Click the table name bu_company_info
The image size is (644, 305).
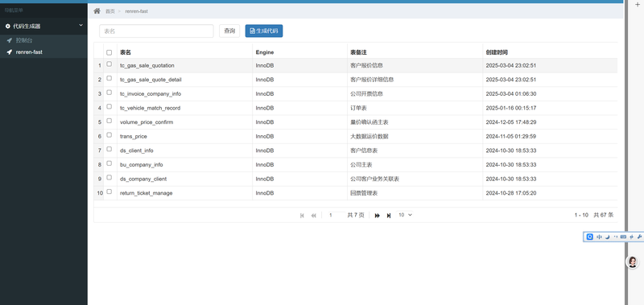tap(142, 165)
